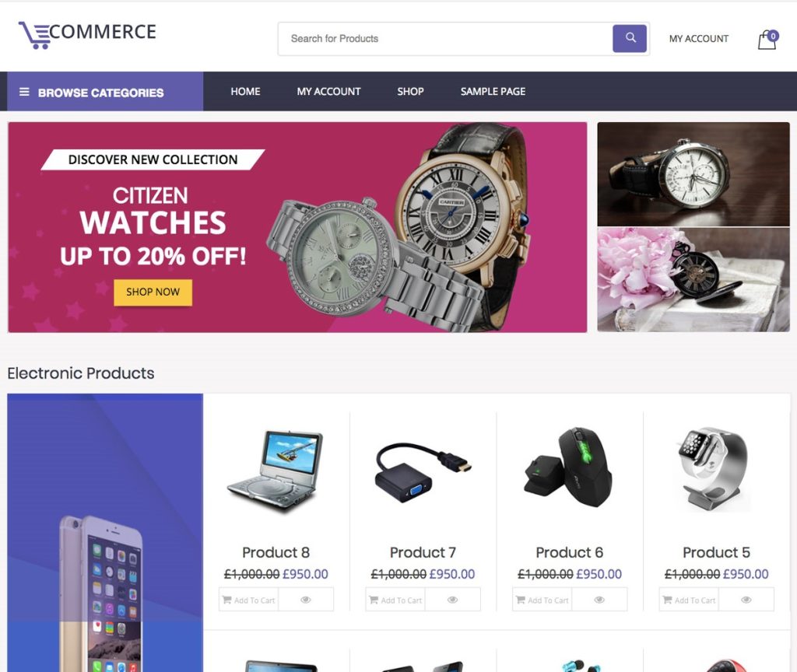Quick view Product 8 via eye icon

point(305,600)
